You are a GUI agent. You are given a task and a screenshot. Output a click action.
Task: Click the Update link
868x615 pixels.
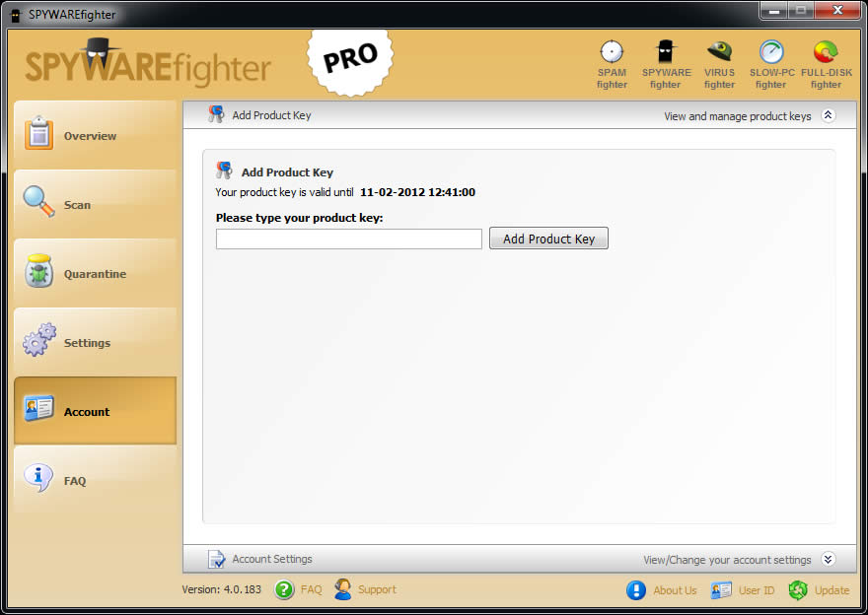[832, 590]
